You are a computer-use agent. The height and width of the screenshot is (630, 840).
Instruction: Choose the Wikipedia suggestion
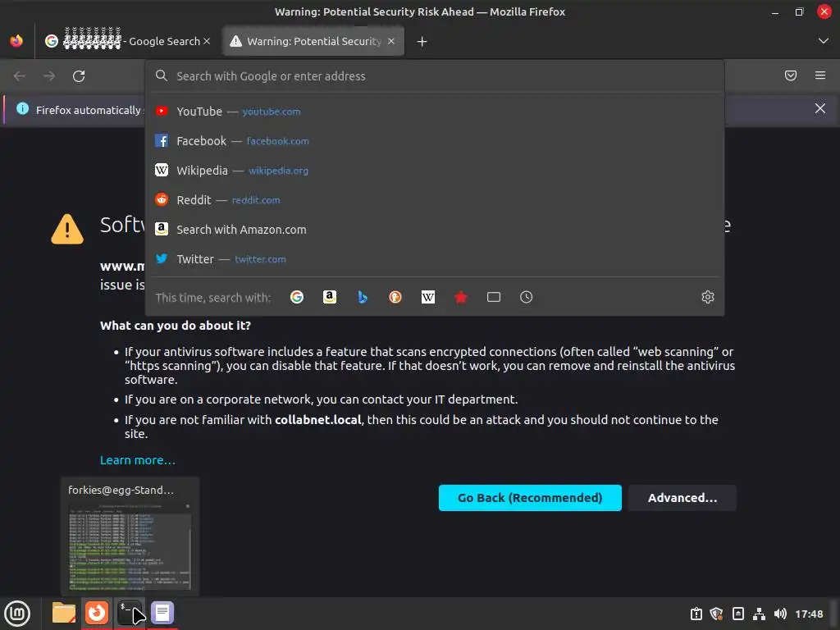435,171
